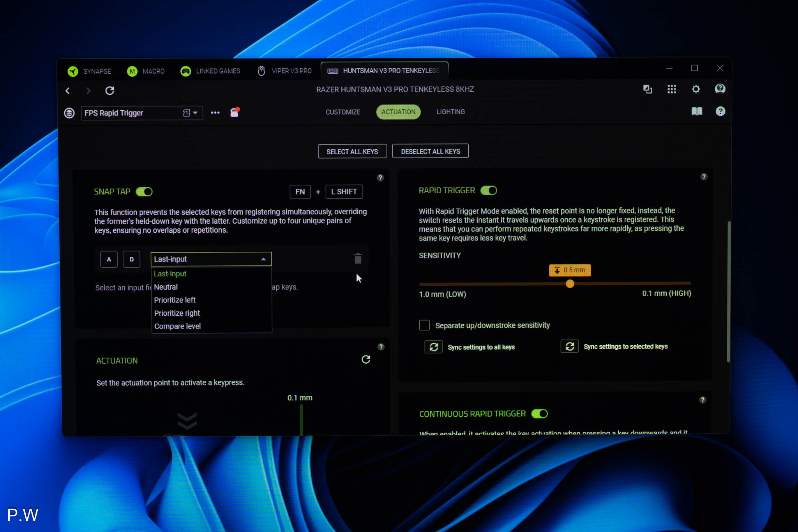Disable the Snap Tap toggle
Screen dimensions: 798x532
pyautogui.click(x=144, y=191)
